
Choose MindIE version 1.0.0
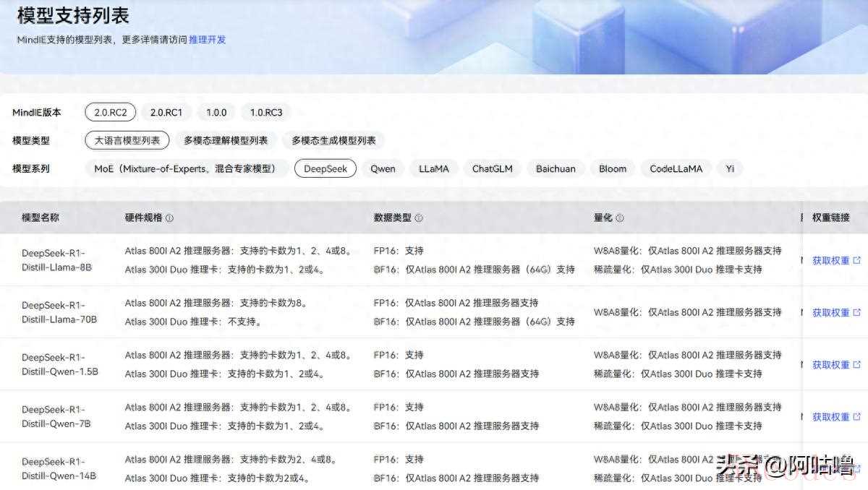216,112
